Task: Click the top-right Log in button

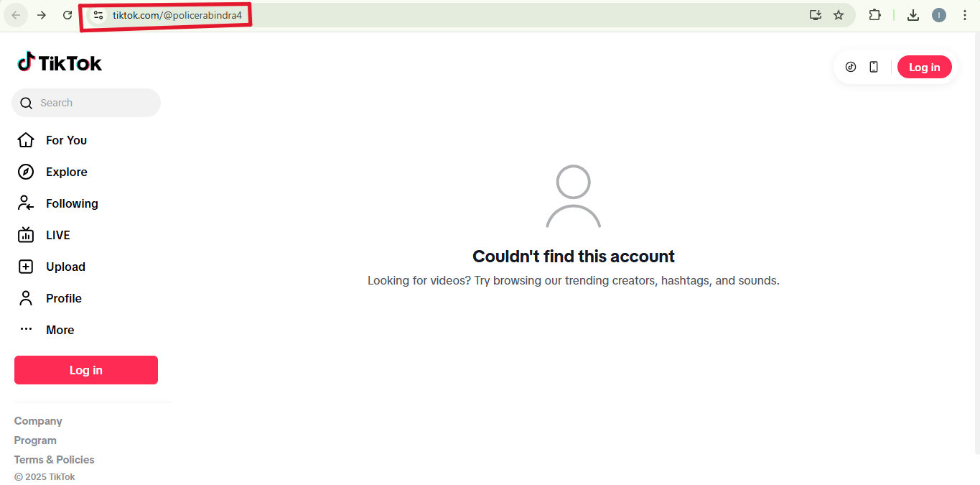Action: [924, 67]
